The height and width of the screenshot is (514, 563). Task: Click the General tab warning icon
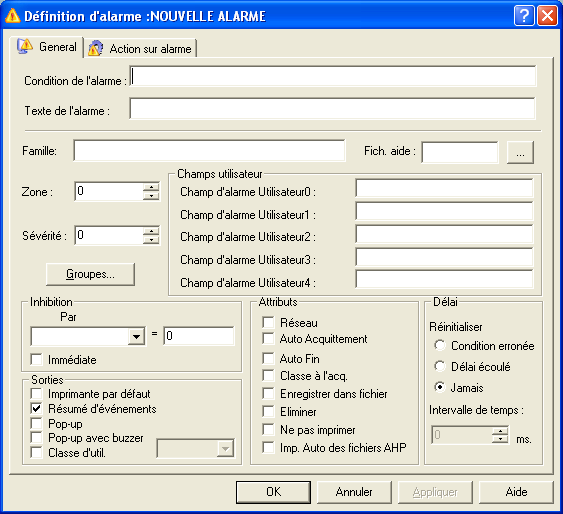click(x=25, y=47)
